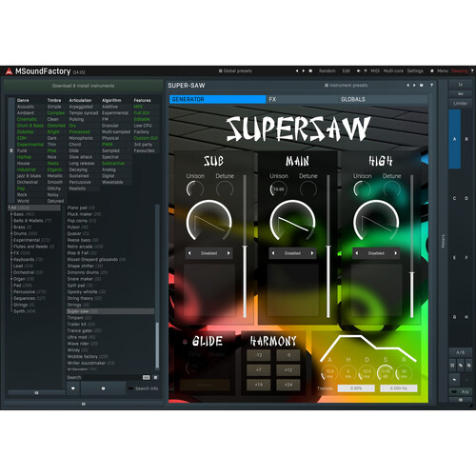Expand the Bass category in tree
This screenshot has height=476, width=476.
click(x=11, y=214)
